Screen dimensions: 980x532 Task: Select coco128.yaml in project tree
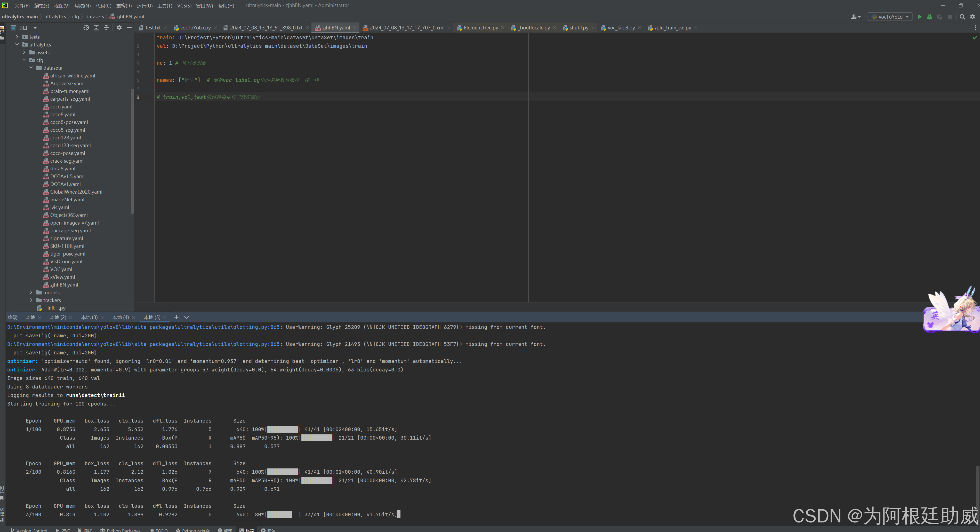tap(66, 138)
